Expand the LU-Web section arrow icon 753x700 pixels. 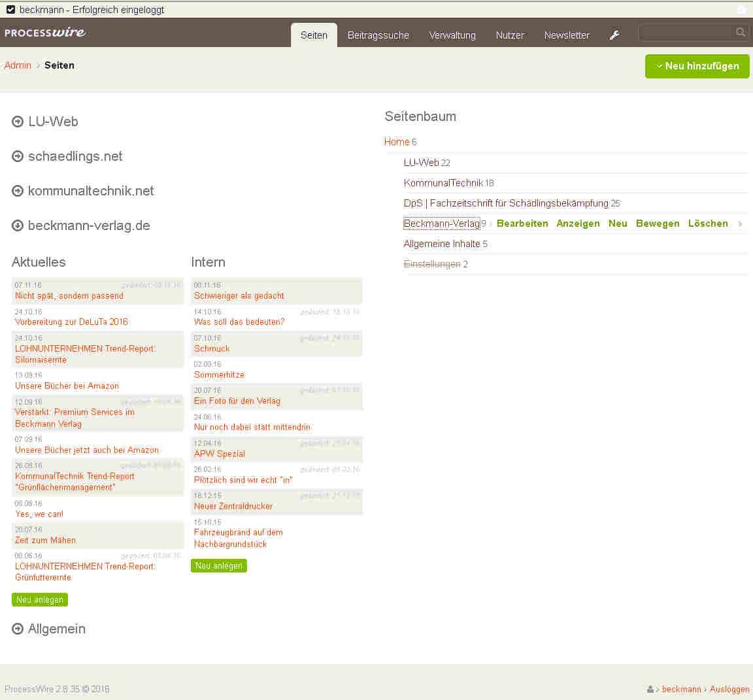(17, 122)
